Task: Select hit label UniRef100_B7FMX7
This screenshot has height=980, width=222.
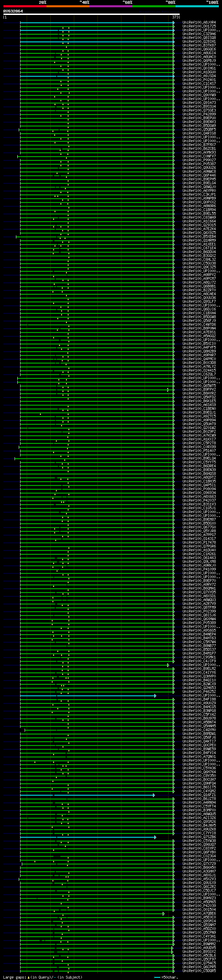Action: click(199, 145)
